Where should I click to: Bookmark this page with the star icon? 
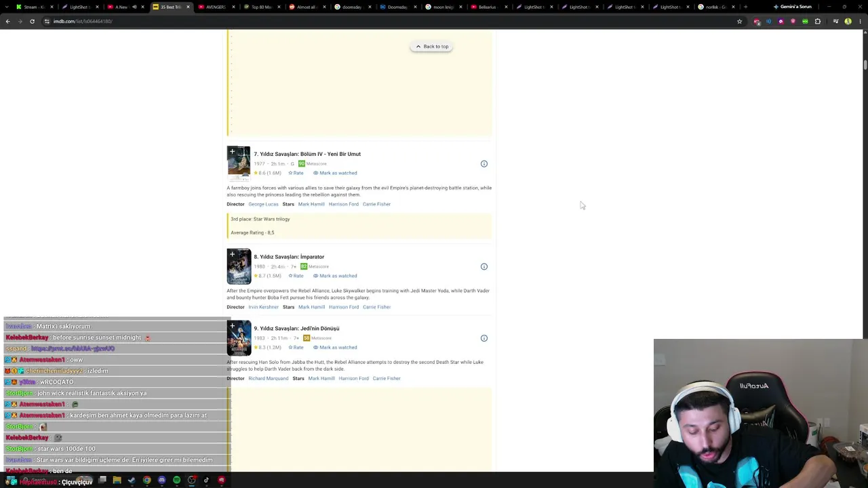[x=739, y=21]
